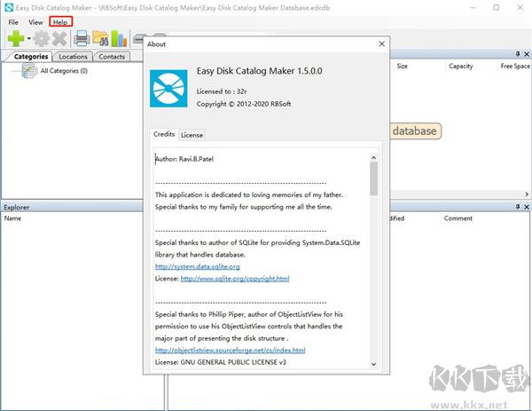
Task: Click the bar chart statistics icon
Action: 119,38
